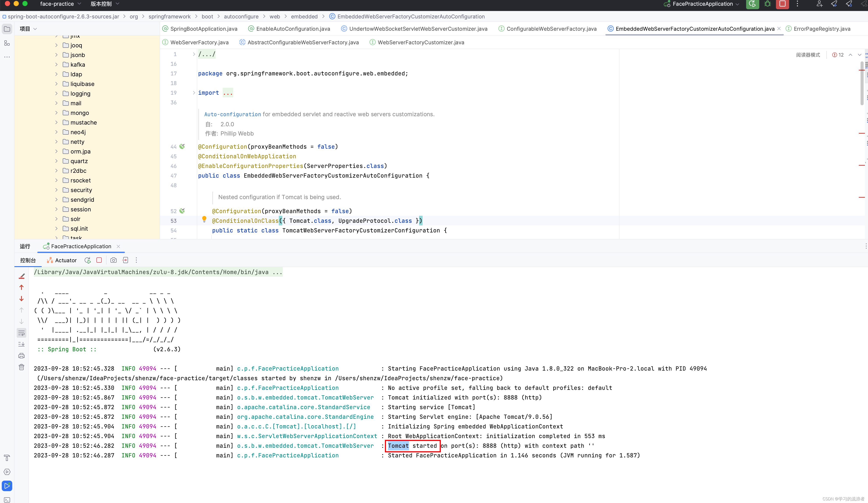Toggle scroll to end in console
868x503 pixels.
click(x=21, y=344)
